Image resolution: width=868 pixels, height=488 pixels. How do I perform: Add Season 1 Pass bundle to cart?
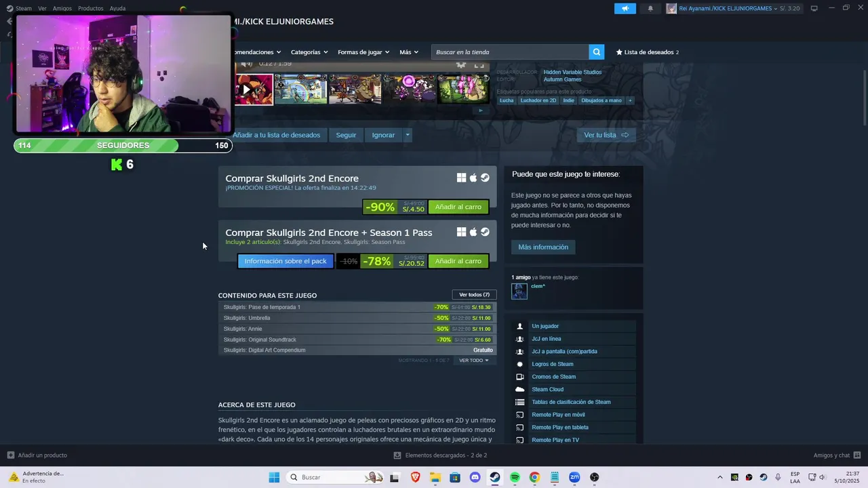pos(458,261)
